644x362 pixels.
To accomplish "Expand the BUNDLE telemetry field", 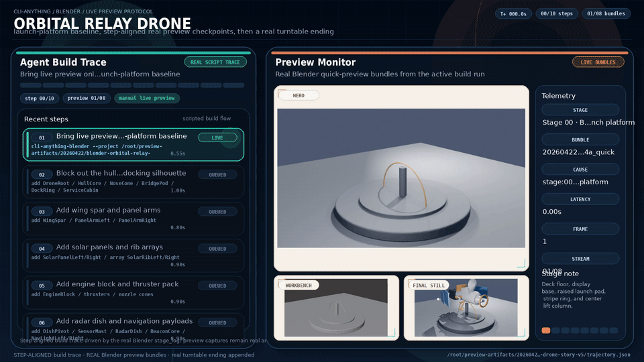I will click(580, 139).
